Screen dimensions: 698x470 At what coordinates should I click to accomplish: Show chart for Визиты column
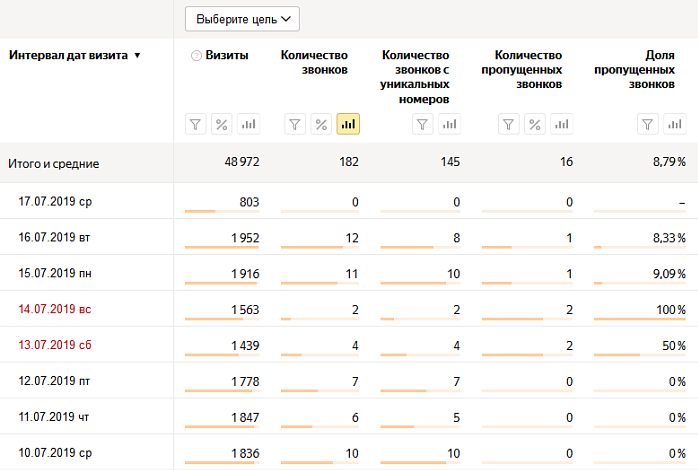pyautogui.click(x=248, y=124)
